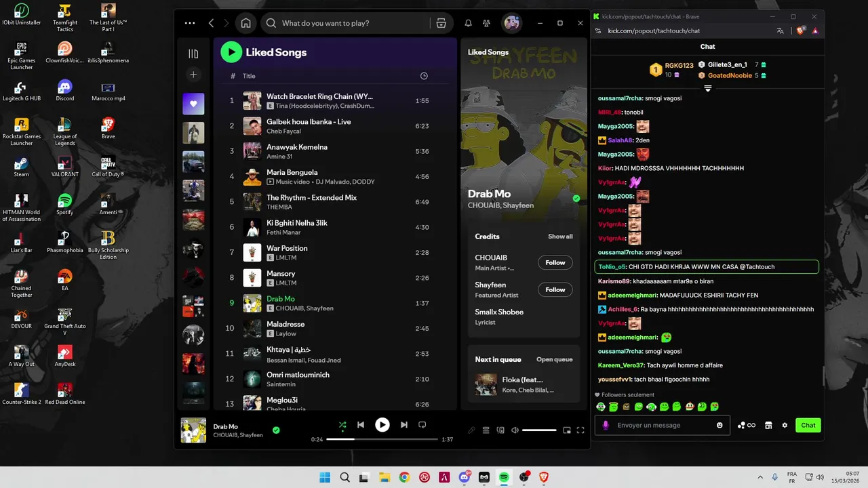Image resolution: width=868 pixels, height=488 pixels.
Task: Play Liked Songs with green play button
Action: (x=231, y=52)
